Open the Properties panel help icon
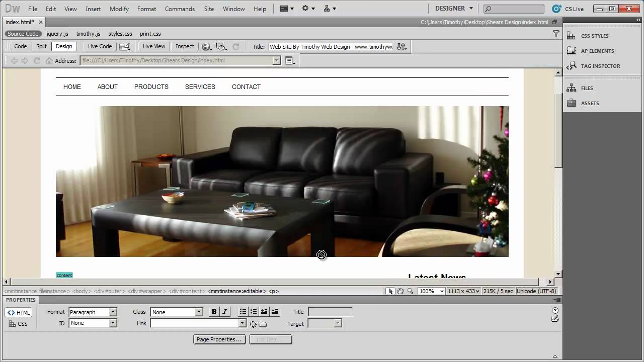Image resolution: width=644 pixels, height=362 pixels. click(555, 311)
